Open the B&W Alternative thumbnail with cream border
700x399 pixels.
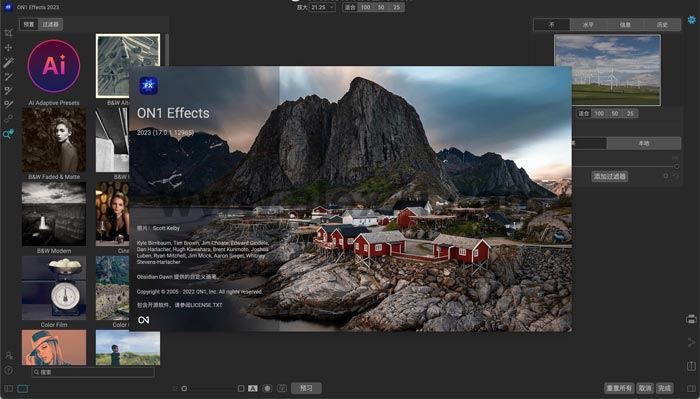point(128,66)
